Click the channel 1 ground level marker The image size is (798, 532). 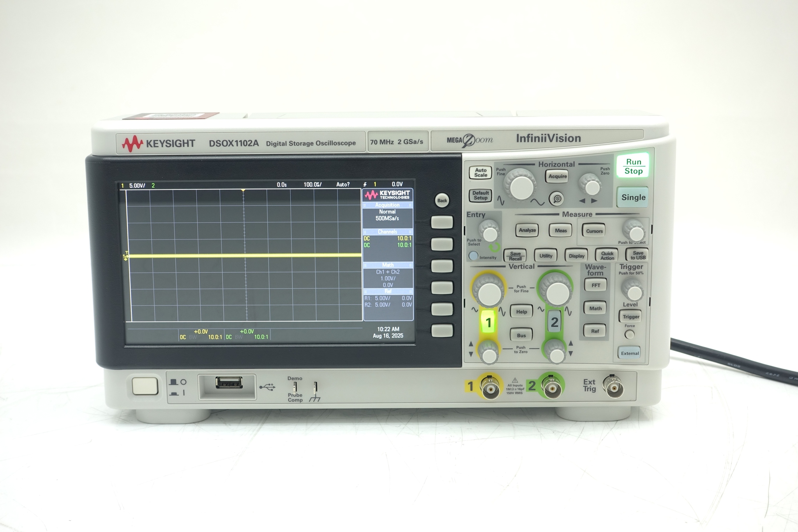125,256
